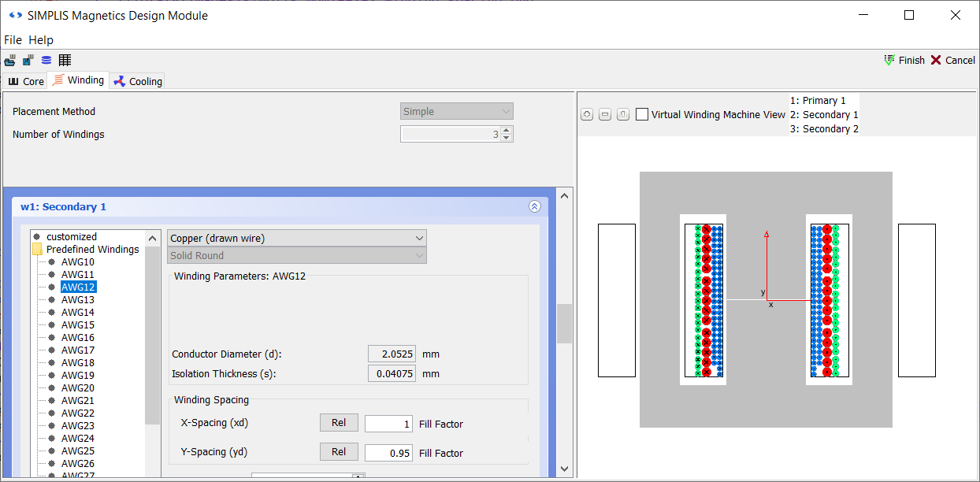Click the open design file icon

pos(9,61)
